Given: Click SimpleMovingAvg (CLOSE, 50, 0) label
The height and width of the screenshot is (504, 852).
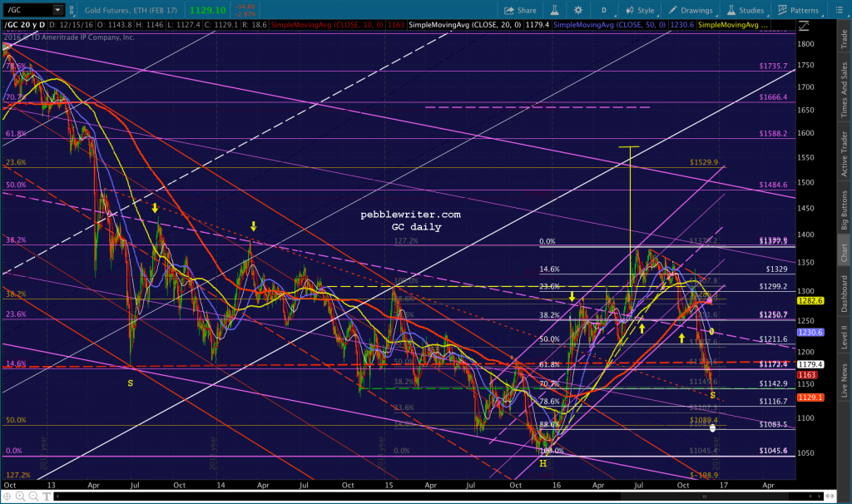Looking at the screenshot, I should (609, 25).
